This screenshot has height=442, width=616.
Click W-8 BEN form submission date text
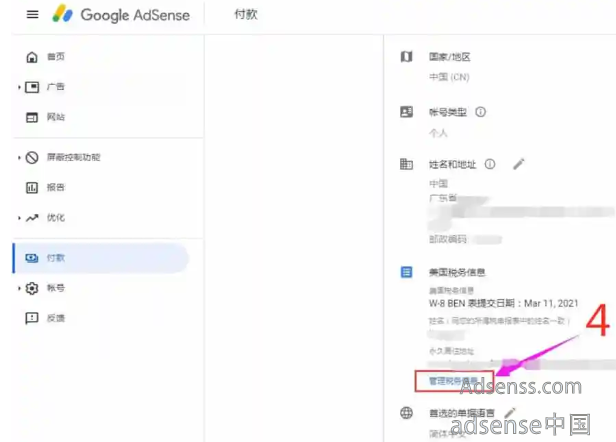pyautogui.click(x=503, y=303)
